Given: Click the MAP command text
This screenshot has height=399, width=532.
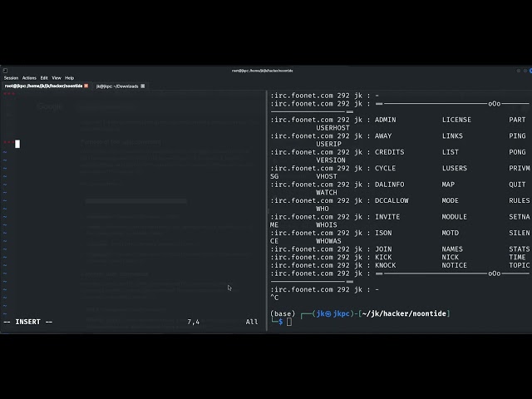Looking at the screenshot, I should coord(448,185).
